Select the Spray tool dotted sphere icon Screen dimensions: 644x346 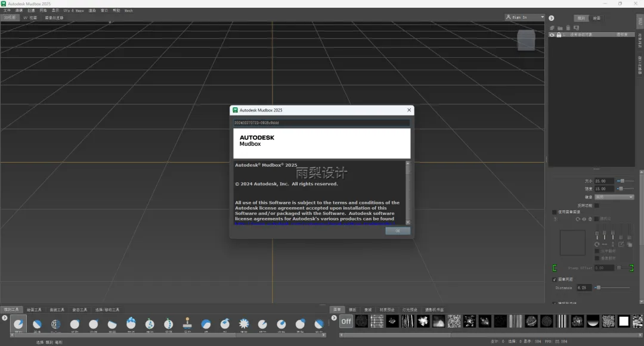click(x=150, y=324)
